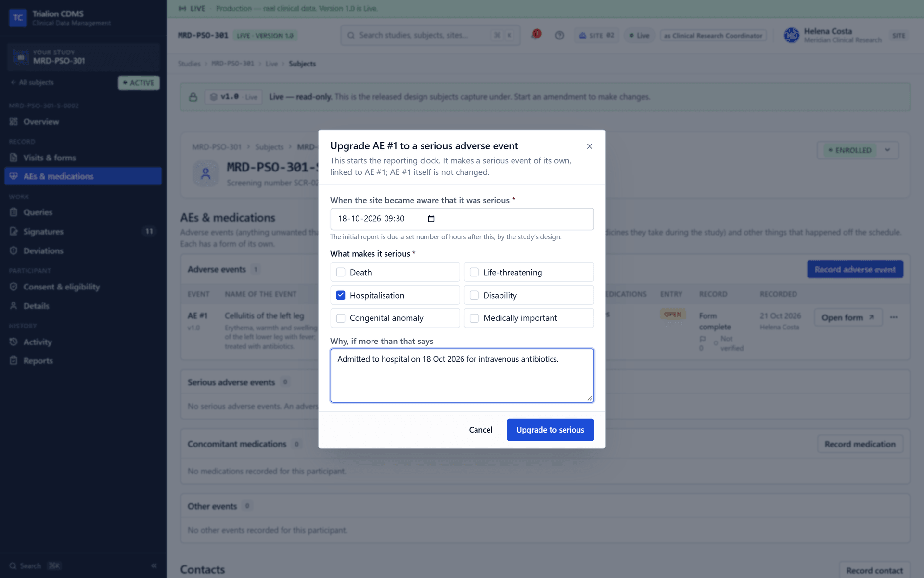Screen dimensions: 924x578
Task: Click the AEs & medications heart icon
Action: pyautogui.click(x=13, y=176)
